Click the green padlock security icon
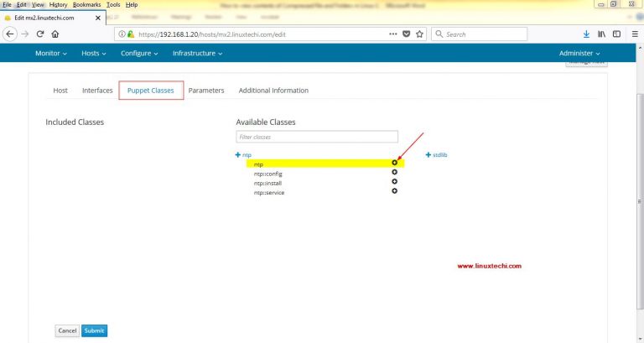Image resolution: width=644 pixels, height=343 pixels. 131,34
